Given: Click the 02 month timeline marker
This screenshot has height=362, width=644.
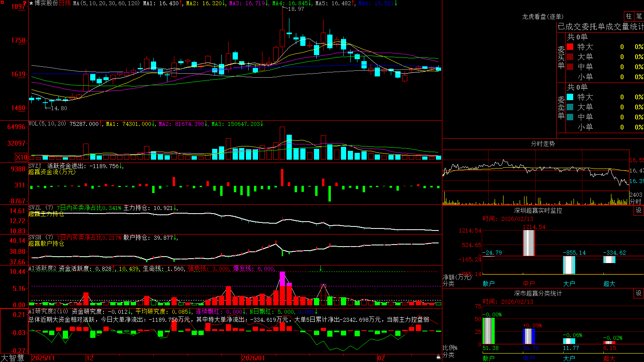Looking at the screenshot, I should (x=381, y=358).
